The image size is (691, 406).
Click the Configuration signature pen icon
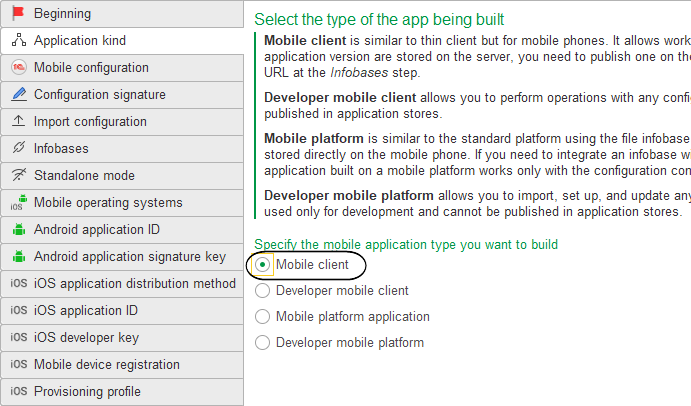(x=18, y=95)
